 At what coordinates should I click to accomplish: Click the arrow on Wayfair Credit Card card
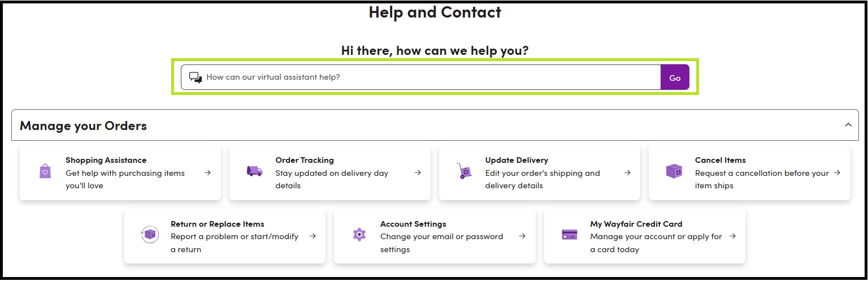tap(732, 236)
